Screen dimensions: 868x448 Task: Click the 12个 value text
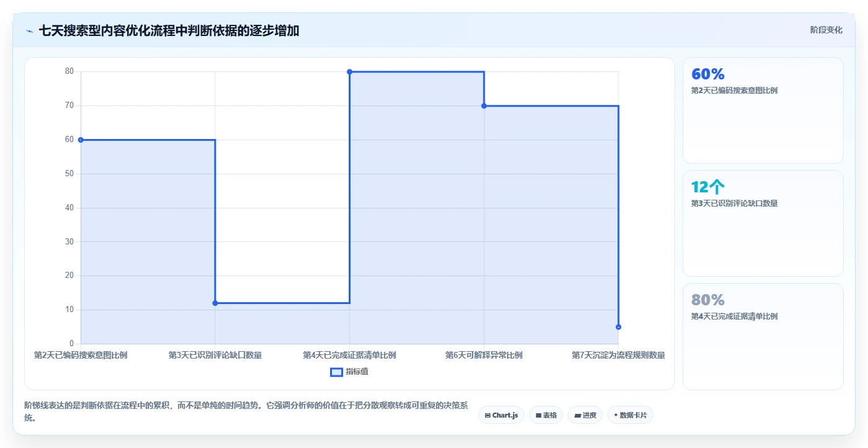(x=708, y=187)
